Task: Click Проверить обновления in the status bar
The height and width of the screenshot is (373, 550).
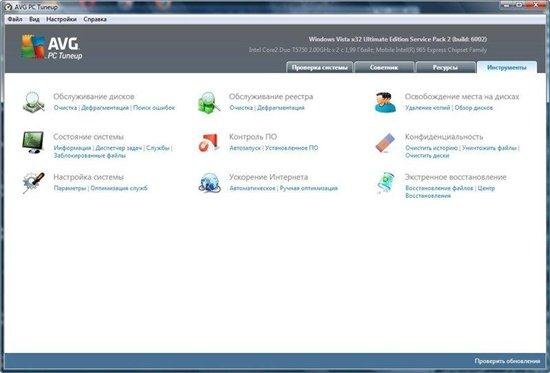Action: (507, 361)
